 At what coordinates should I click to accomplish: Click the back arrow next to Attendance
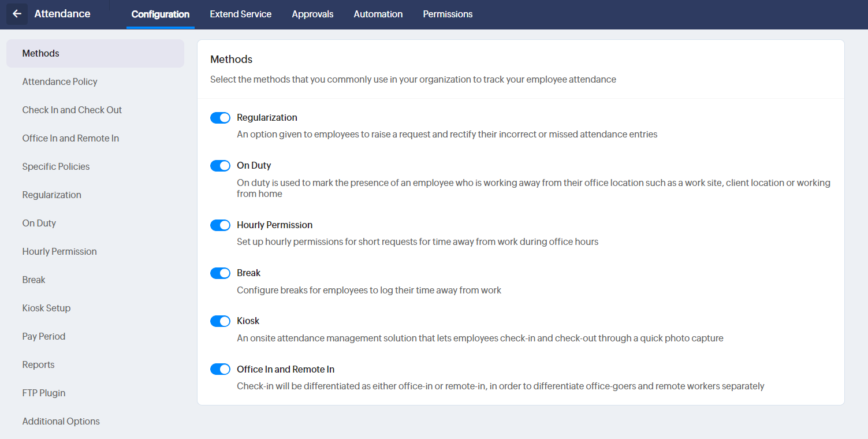pos(17,14)
